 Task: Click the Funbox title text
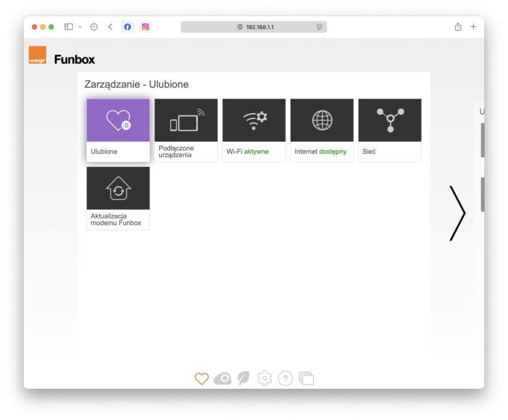[x=74, y=59]
